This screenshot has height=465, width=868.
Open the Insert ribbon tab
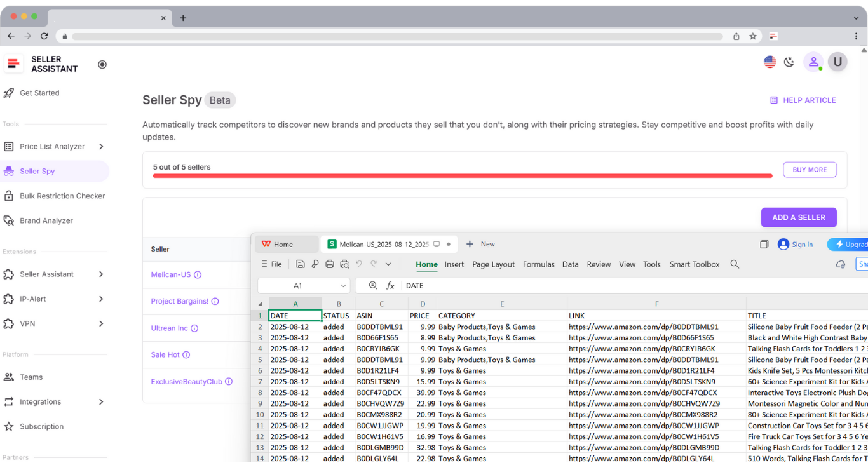click(454, 264)
